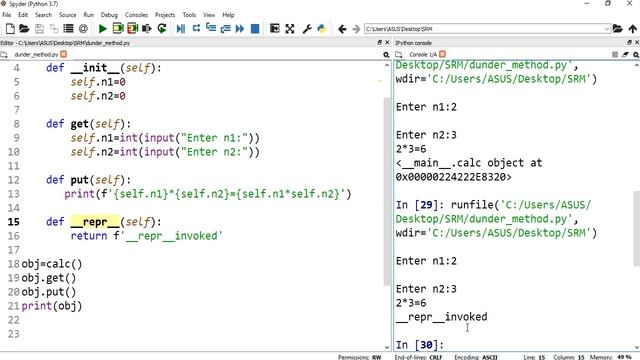Click the @ symbol finder icon
Viewport: 640px width, 360px height.
(83, 29)
